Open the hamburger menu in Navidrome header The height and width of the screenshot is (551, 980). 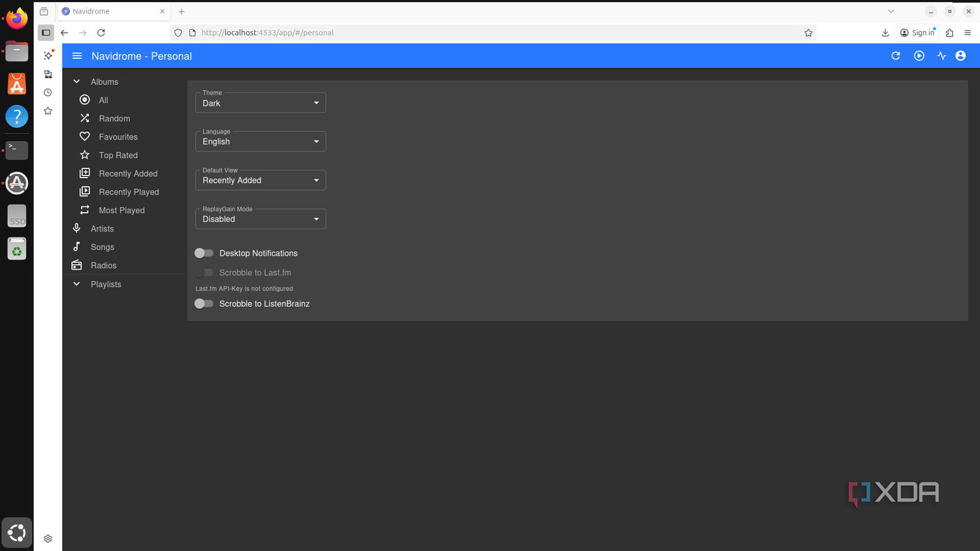77,56
